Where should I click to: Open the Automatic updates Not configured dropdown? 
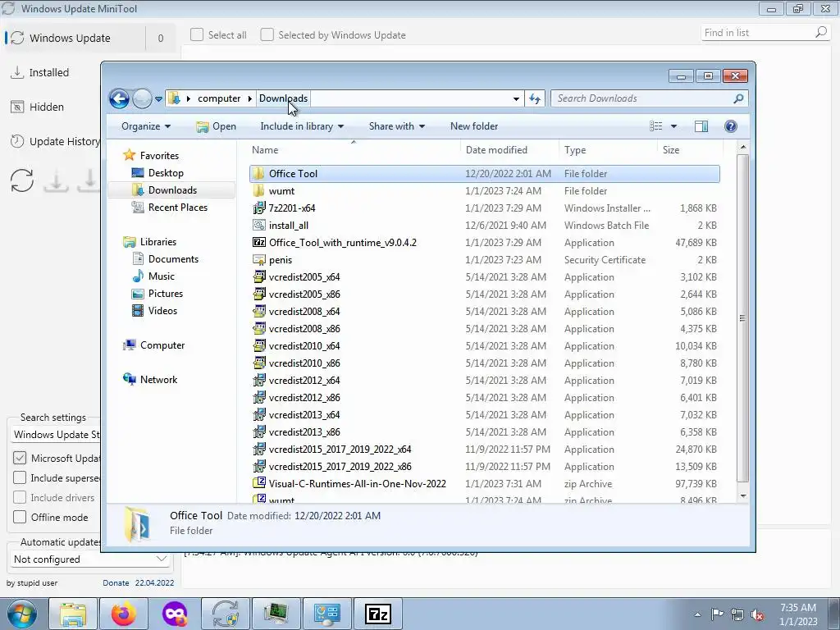[90, 559]
